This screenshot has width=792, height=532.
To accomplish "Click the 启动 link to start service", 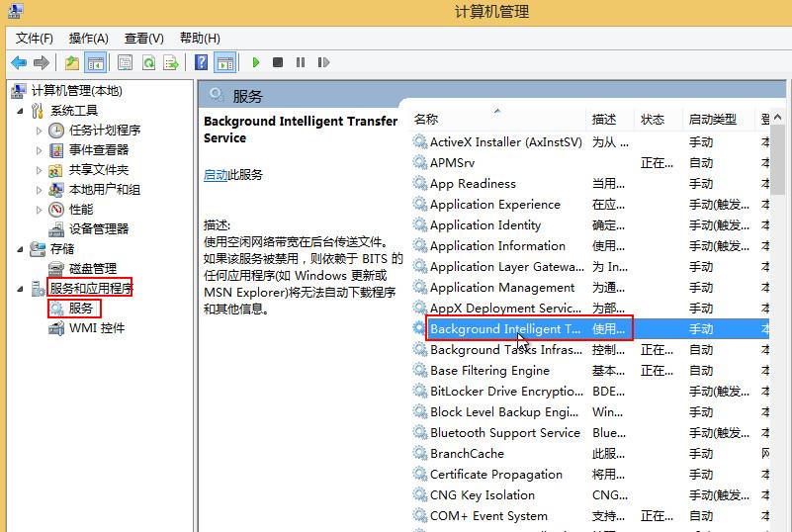I will coord(216,175).
